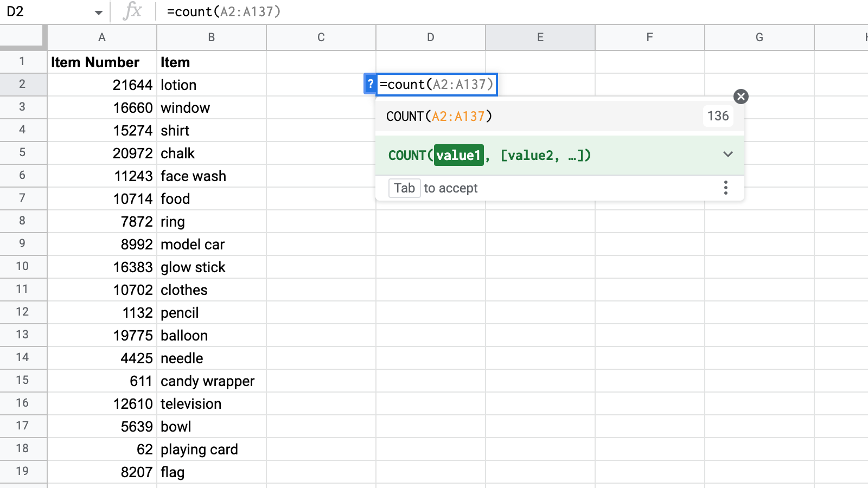Screen dimensions: 868x488
Task: Select cell with item number 21644
Action: (102, 85)
